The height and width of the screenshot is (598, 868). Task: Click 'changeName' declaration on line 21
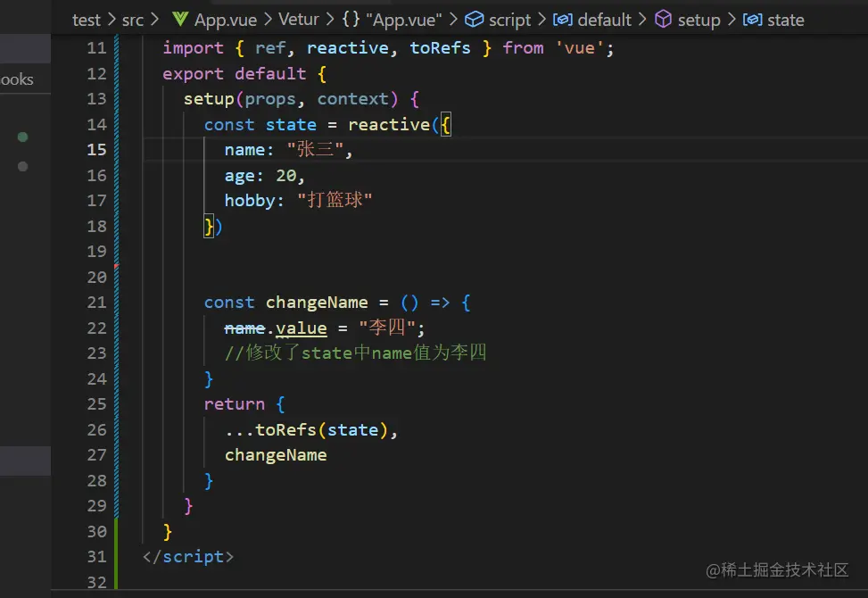(317, 303)
